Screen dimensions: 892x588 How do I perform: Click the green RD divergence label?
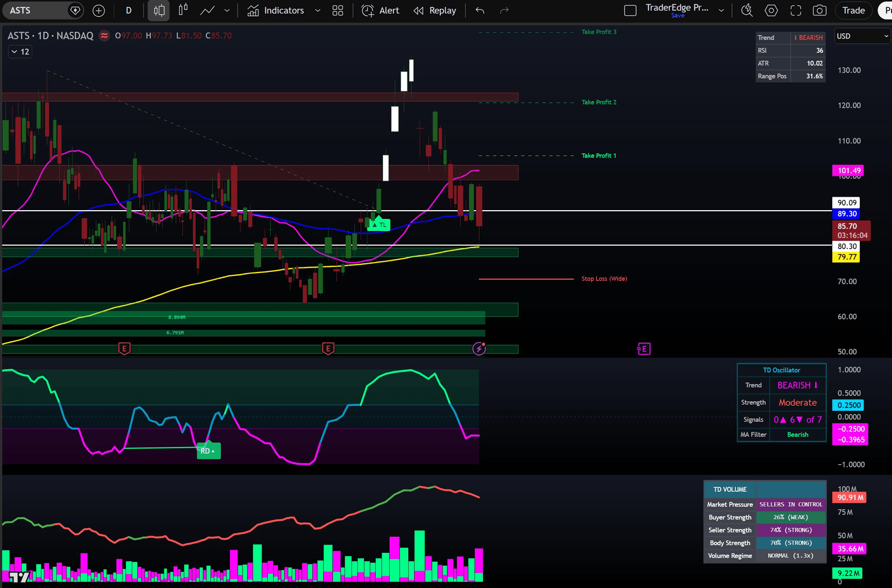pos(209,450)
